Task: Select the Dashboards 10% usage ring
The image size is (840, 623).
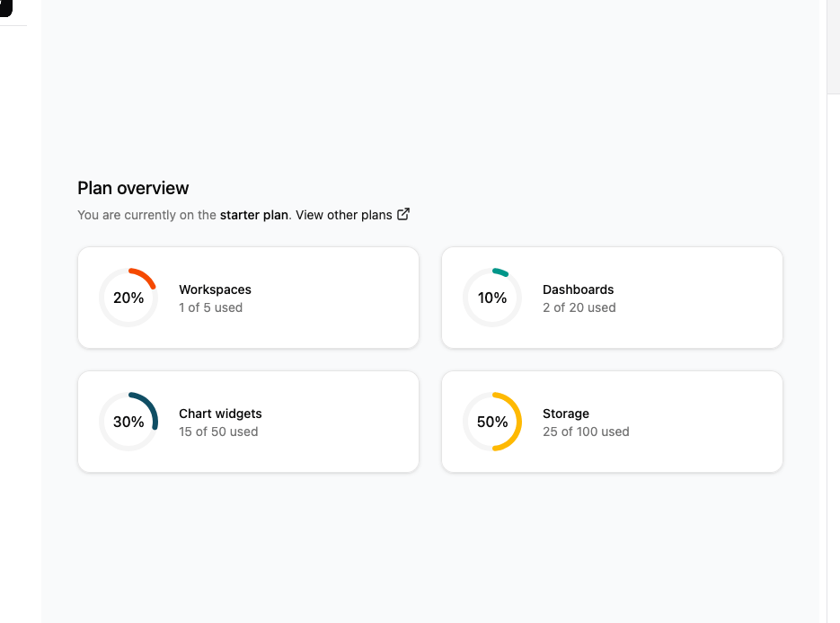Action: 492,298
